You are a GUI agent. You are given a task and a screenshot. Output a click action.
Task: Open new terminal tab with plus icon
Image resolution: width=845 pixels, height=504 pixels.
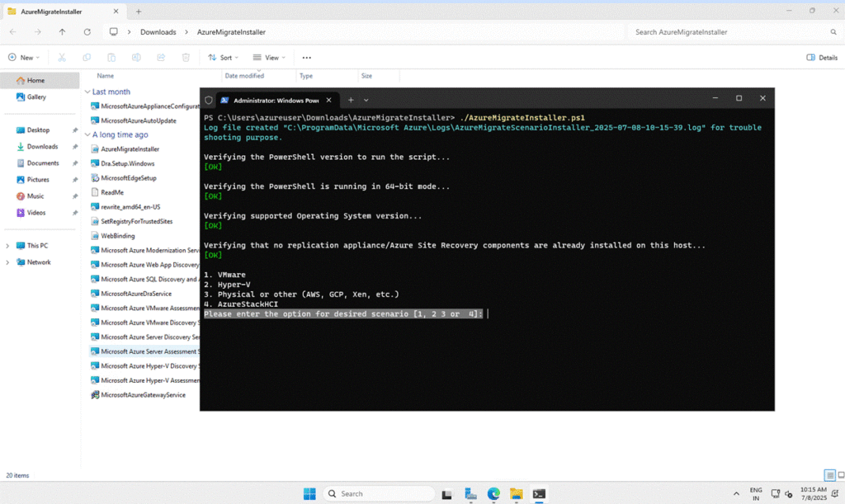click(x=351, y=100)
